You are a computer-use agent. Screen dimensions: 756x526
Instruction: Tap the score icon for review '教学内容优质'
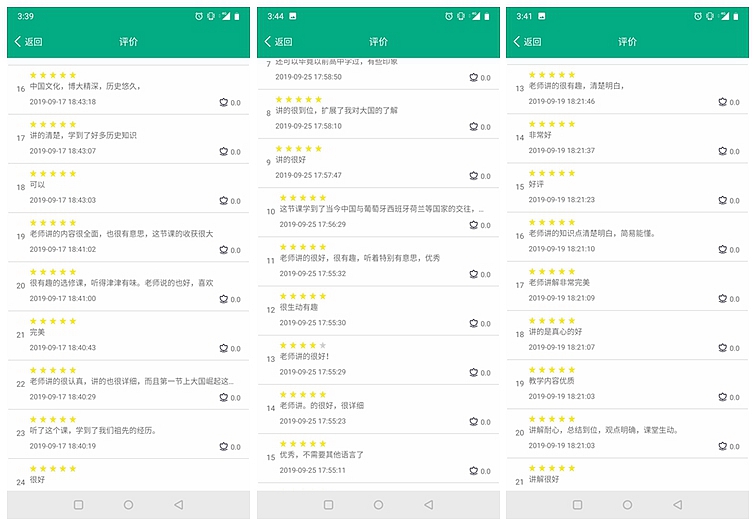pos(722,397)
